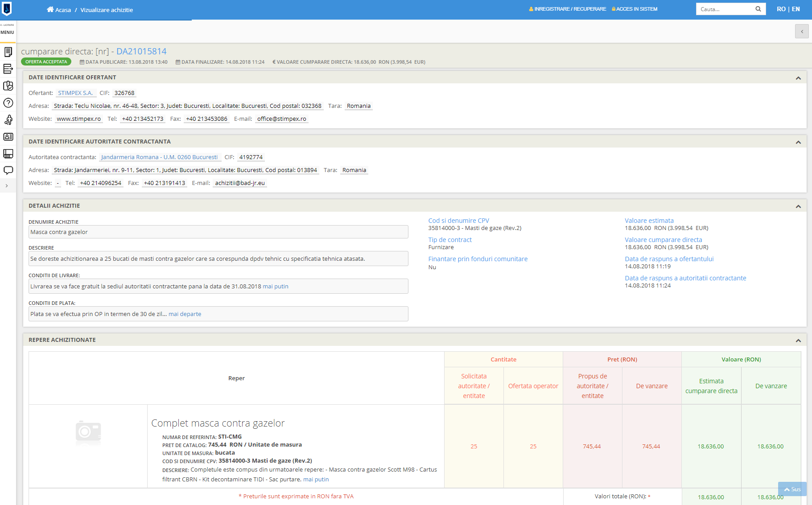Click the documents with checkmark sidebar icon
Viewport: 812px width, 505px height.
pyautogui.click(x=8, y=86)
